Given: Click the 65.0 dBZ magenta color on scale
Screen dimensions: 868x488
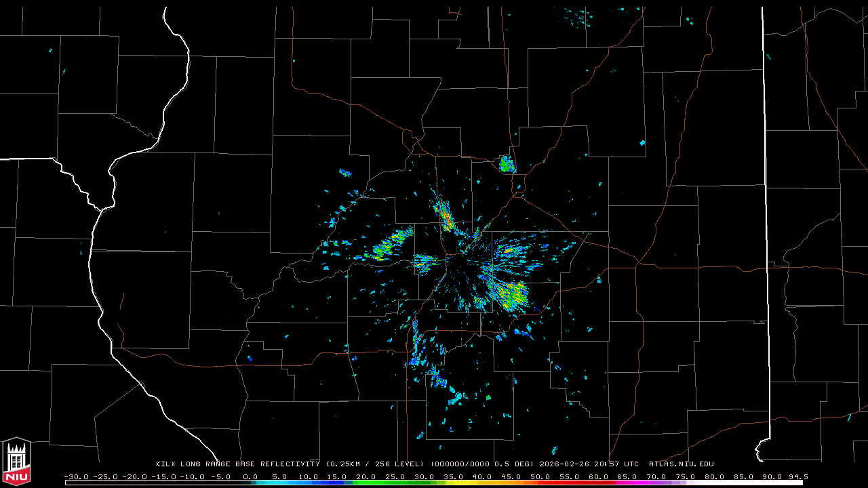Looking at the screenshot, I should click(627, 483).
